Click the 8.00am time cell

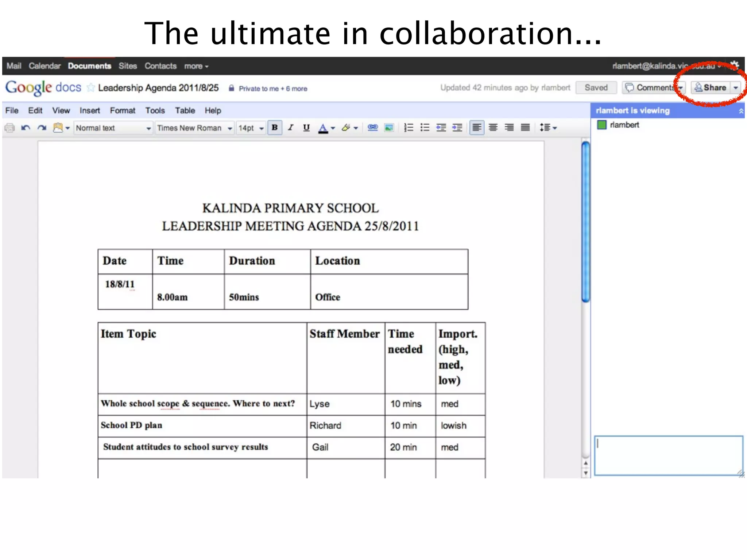(188, 292)
